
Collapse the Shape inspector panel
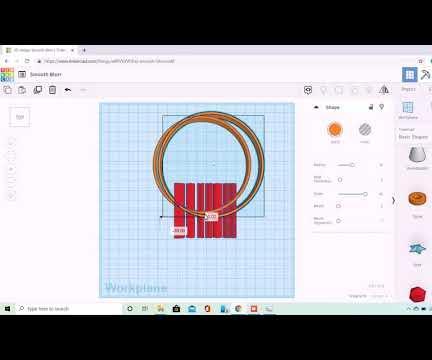tap(316, 107)
